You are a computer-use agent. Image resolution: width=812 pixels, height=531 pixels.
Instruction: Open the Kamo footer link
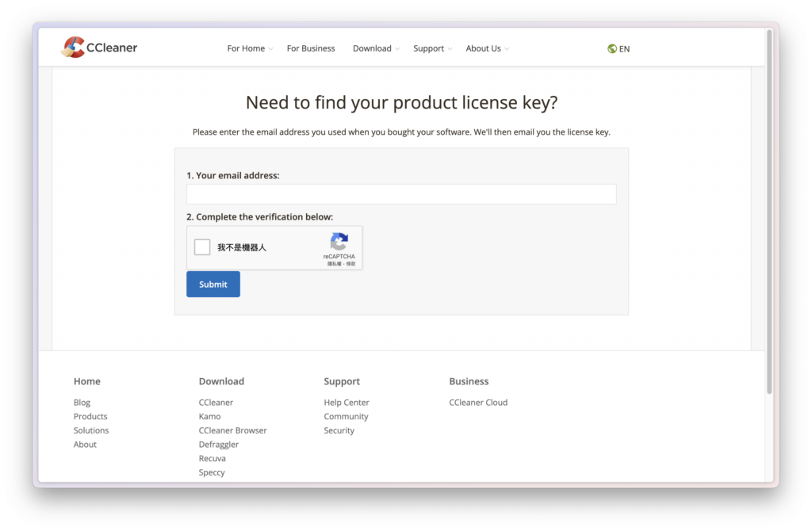pyautogui.click(x=209, y=416)
